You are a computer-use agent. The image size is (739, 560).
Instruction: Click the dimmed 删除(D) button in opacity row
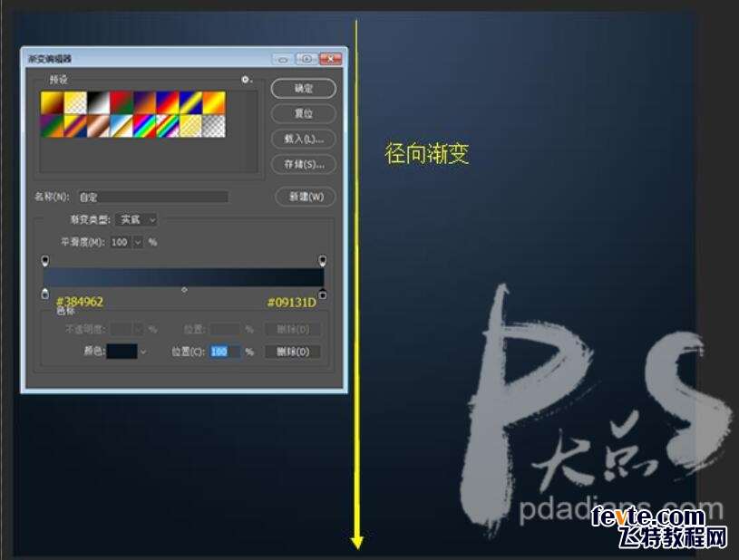292,329
